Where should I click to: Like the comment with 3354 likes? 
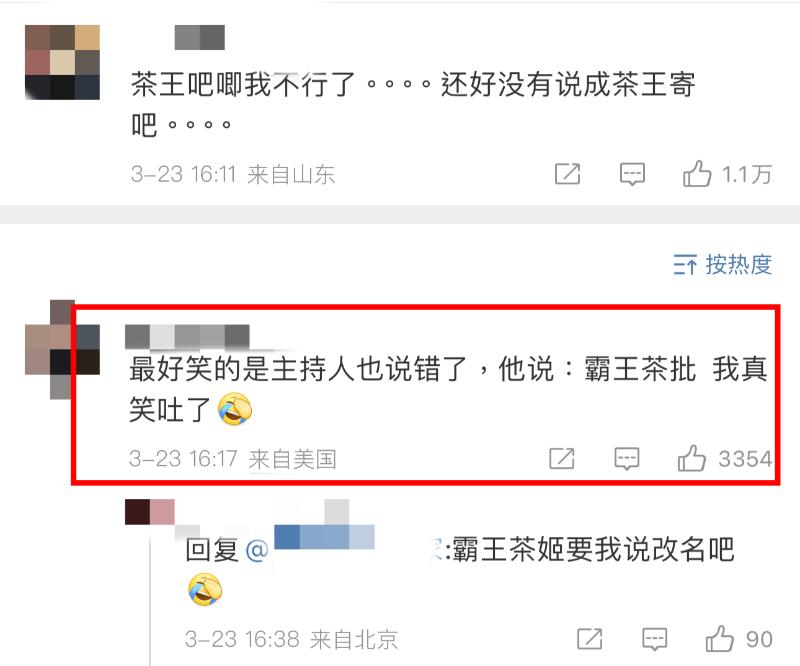[x=691, y=458]
